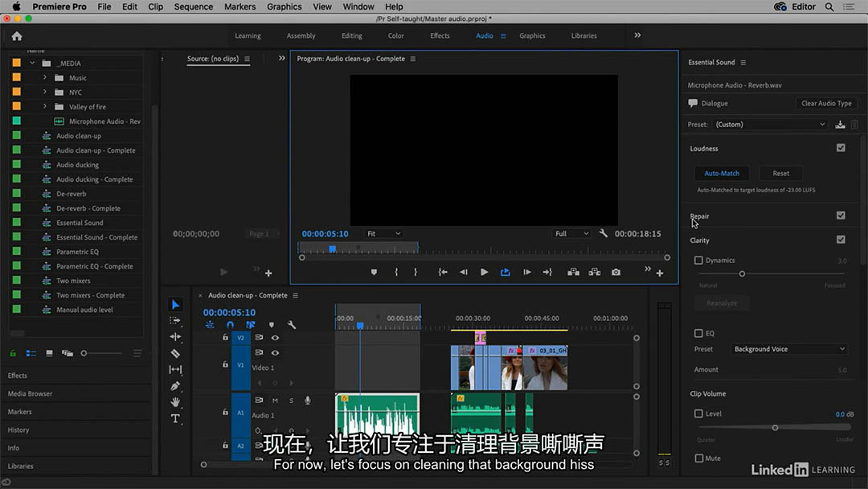Export a frame with the camera icon
The image size is (868, 489).
tap(616, 272)
